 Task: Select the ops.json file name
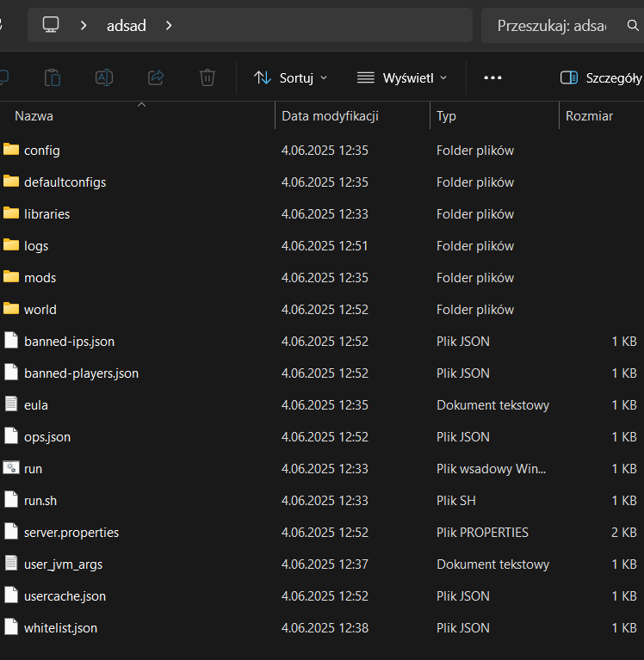47,437
